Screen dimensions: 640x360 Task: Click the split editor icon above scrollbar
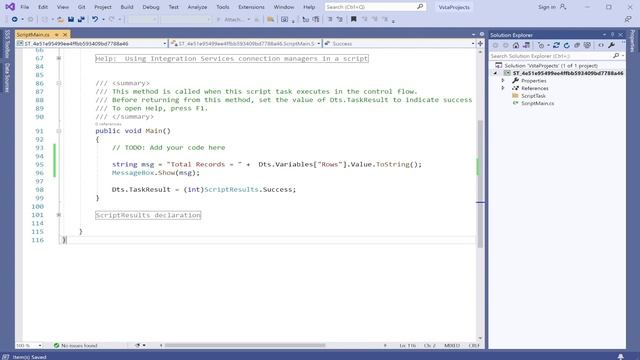pos(480,43)
